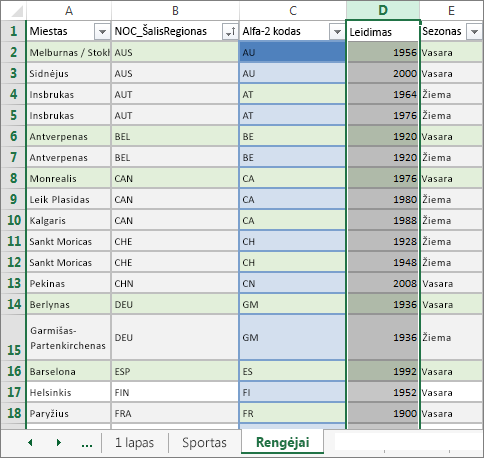The width and height of the screenshot is (484, 458).
Task: Select the FIN cell
Action: pyautogui.click(x=175, y=392)
